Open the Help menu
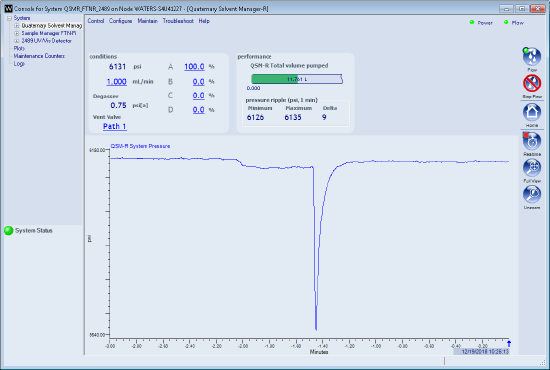Screen dimensions: 550x370 pos(204,21)
